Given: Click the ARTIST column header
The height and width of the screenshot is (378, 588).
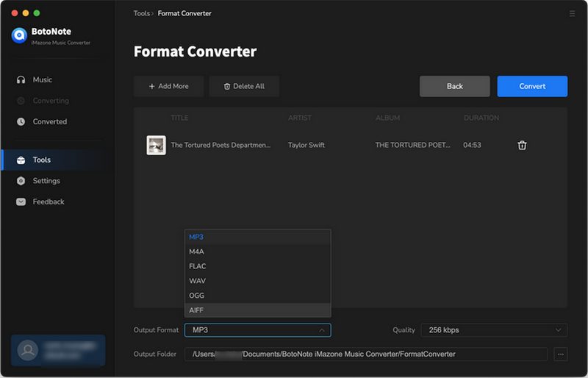Looking at the screenshot, I should click(300, 118).
